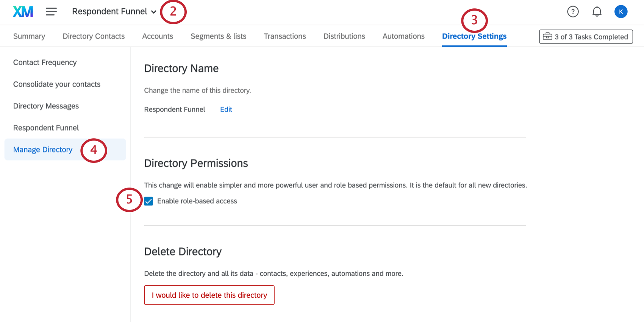Click the blue underline indicator under Directory Settings

click(x=474, y=45)
